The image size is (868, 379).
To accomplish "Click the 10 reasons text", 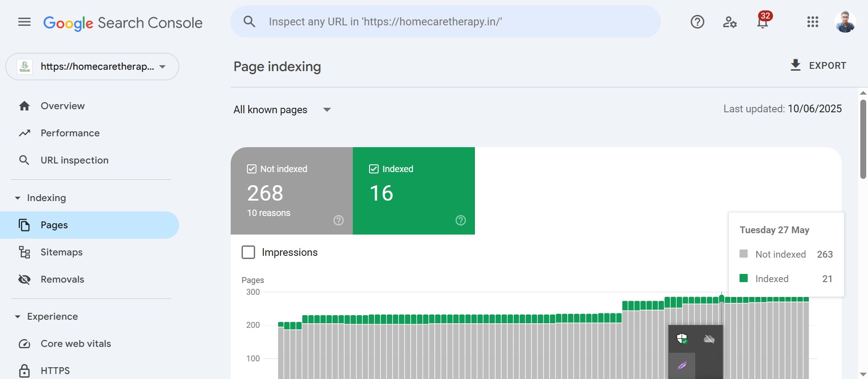I will coord(269,213).
